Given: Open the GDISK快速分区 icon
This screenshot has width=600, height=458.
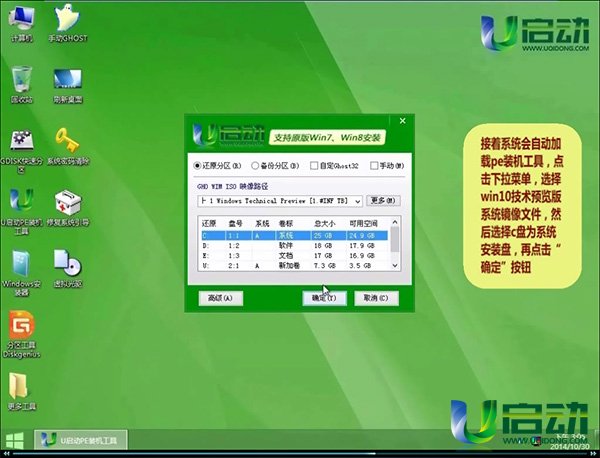Looking at the screenshot, I should [21, 152].
